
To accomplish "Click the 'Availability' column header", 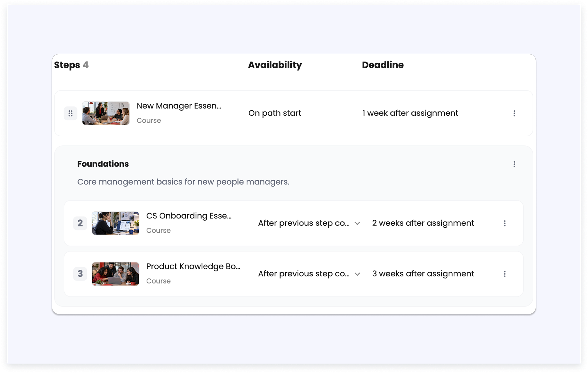I will 275,65.
